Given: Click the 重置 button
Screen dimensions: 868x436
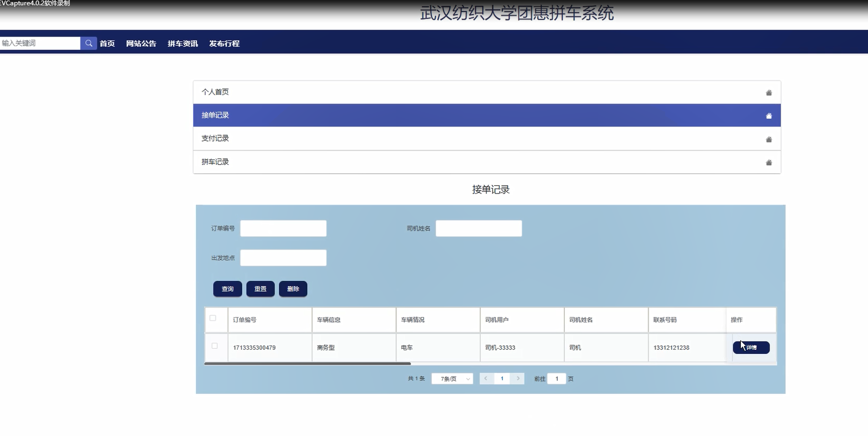Looking at the screenshot, I should (x=260, y=289).
